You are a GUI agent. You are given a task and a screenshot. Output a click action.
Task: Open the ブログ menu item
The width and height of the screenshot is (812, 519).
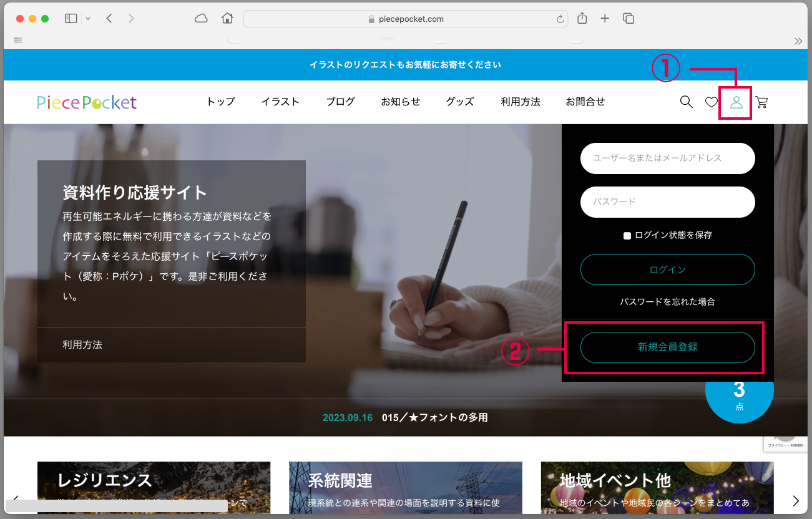[341, 102]
